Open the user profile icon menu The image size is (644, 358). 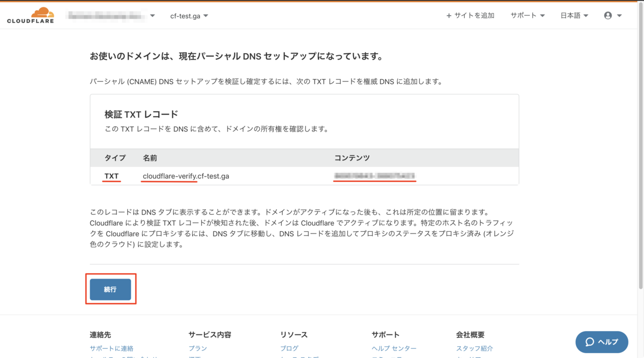612,16
